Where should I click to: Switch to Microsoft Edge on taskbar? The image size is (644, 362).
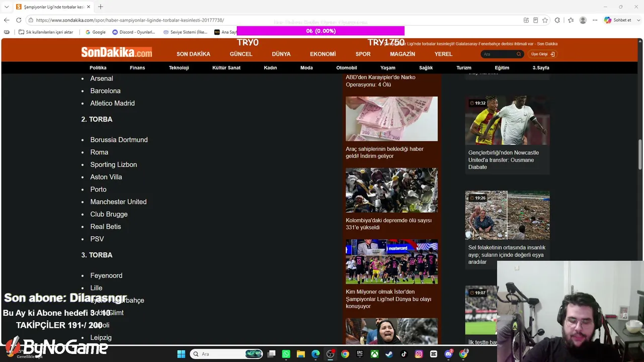tap(315, 354)
